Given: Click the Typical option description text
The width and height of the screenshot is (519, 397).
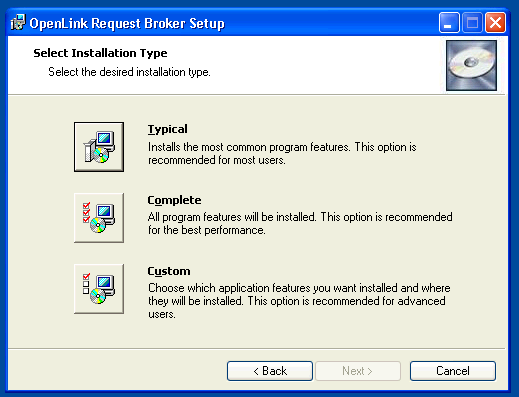Looking at the screenshot, I should click(x=282, y=153).
